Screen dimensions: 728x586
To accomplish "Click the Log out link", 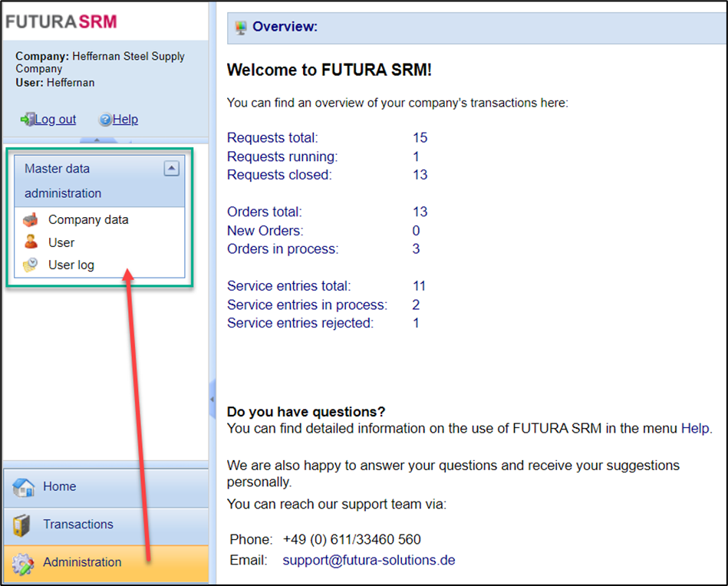I will pos(55,120).
